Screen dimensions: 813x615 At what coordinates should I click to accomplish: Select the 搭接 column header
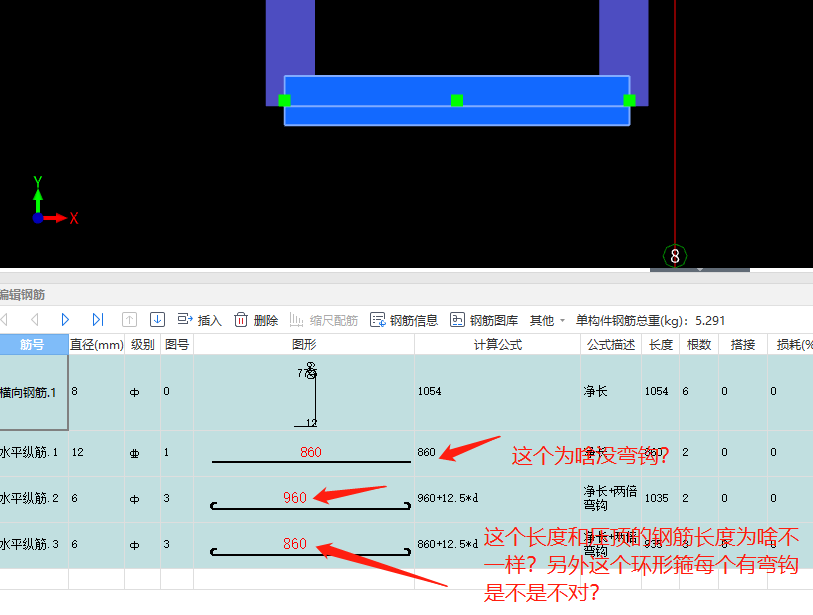coord(742,344)
